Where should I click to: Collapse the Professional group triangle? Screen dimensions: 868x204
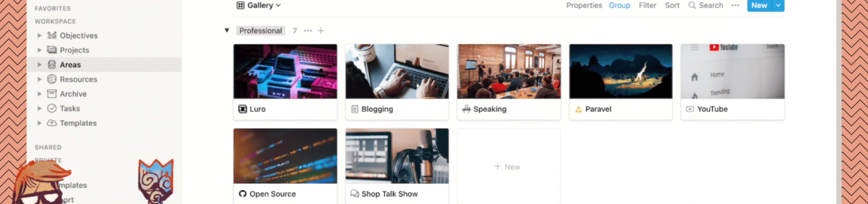click(227, 30)
